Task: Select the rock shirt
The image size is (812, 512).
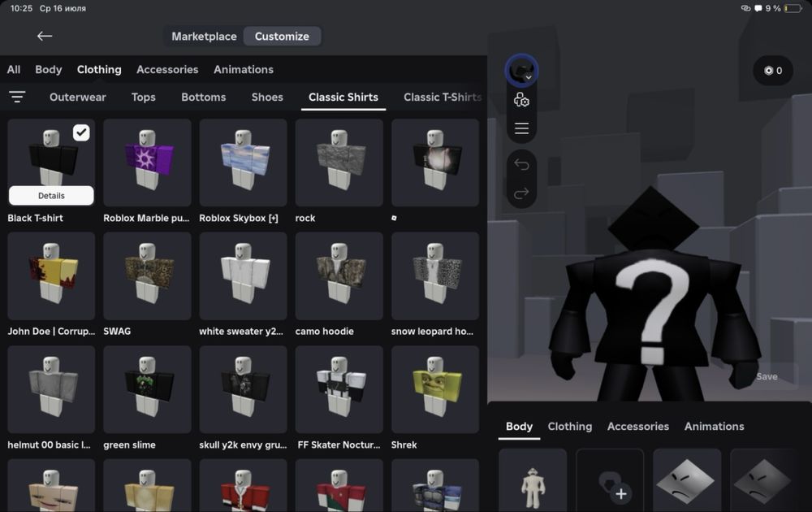Action: (339, 163)
